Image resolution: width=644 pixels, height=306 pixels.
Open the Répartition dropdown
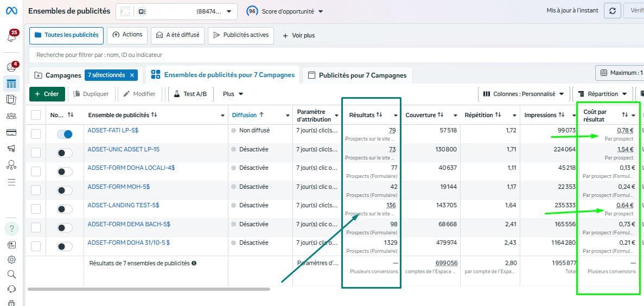603,94
